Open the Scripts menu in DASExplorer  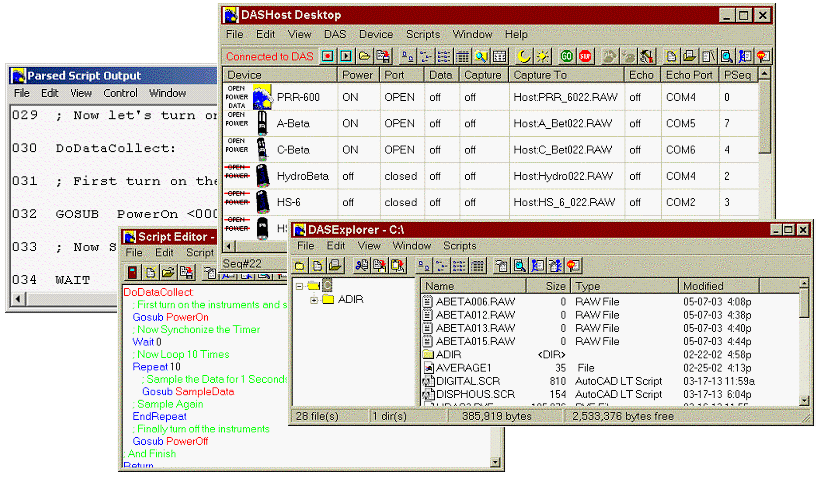point(460,245)
